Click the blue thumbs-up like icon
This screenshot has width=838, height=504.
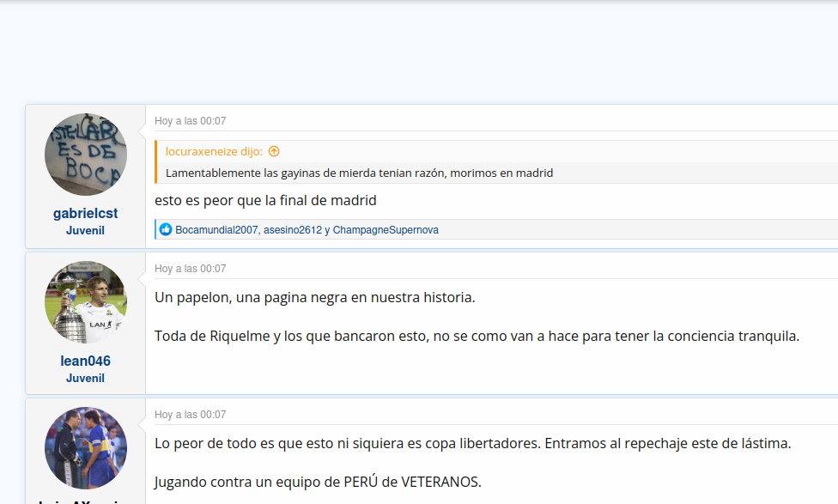click(x=166, y=229)
